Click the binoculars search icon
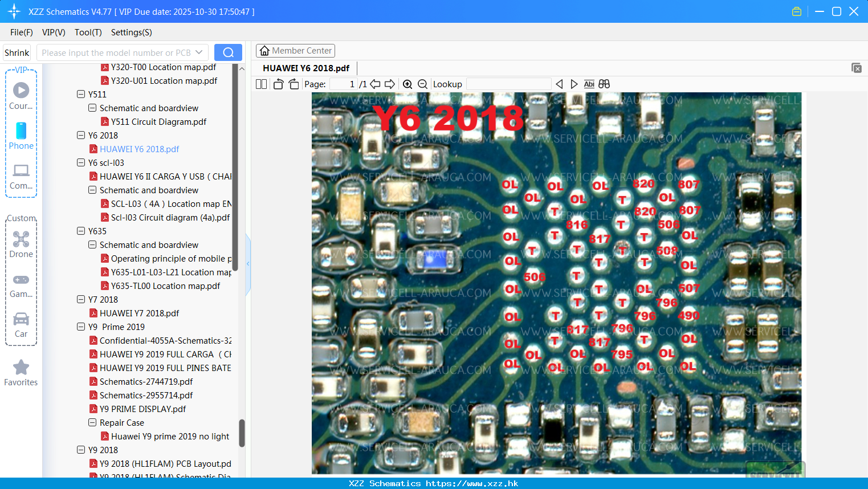 tap(604, 84)
